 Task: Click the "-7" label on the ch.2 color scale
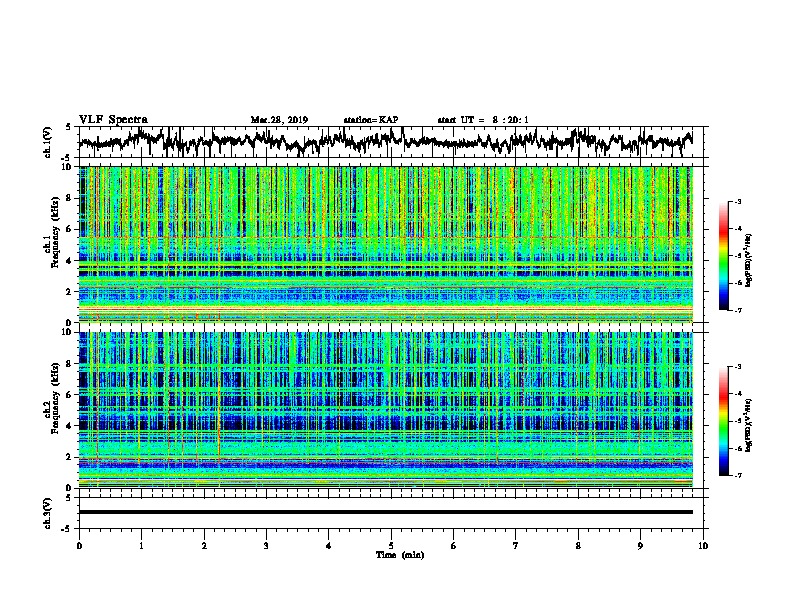tap(737, 475)
